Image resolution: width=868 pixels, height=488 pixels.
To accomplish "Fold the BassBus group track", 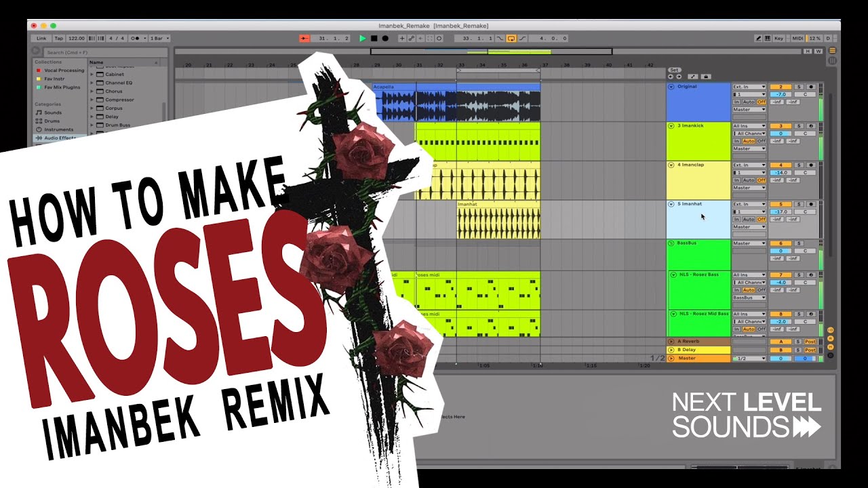I will pyautogui.click(x=671, y=243).
